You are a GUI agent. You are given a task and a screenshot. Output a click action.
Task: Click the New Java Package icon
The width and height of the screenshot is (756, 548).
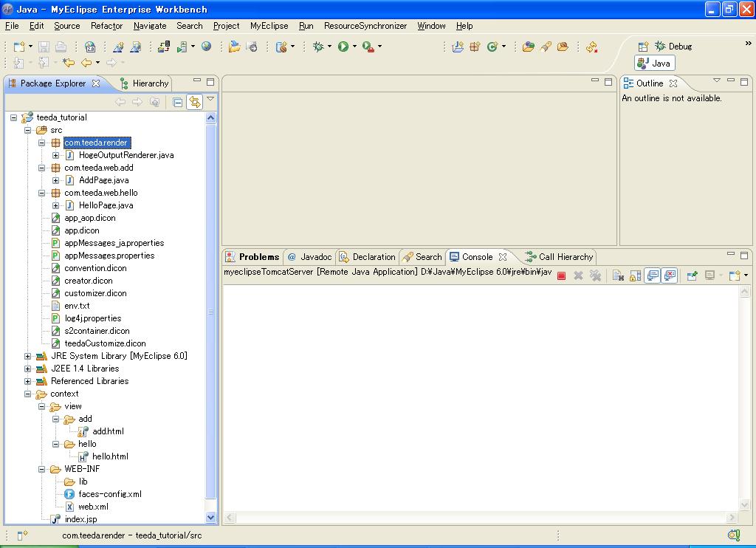coord(475,47)
